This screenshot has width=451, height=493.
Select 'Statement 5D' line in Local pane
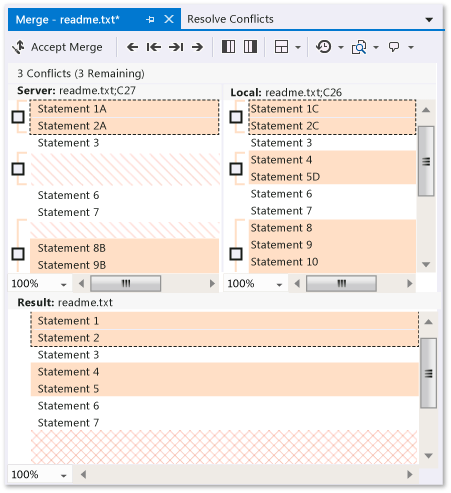click(x=332, y=177)
